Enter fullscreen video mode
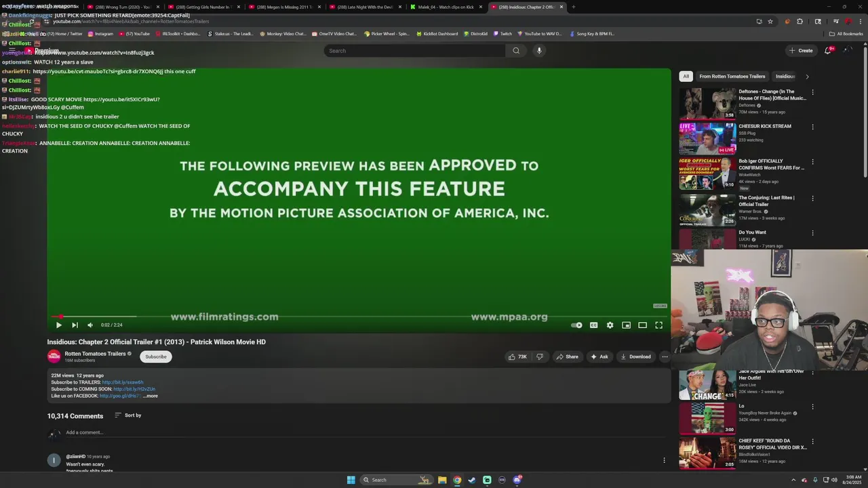 click(658, 325)
